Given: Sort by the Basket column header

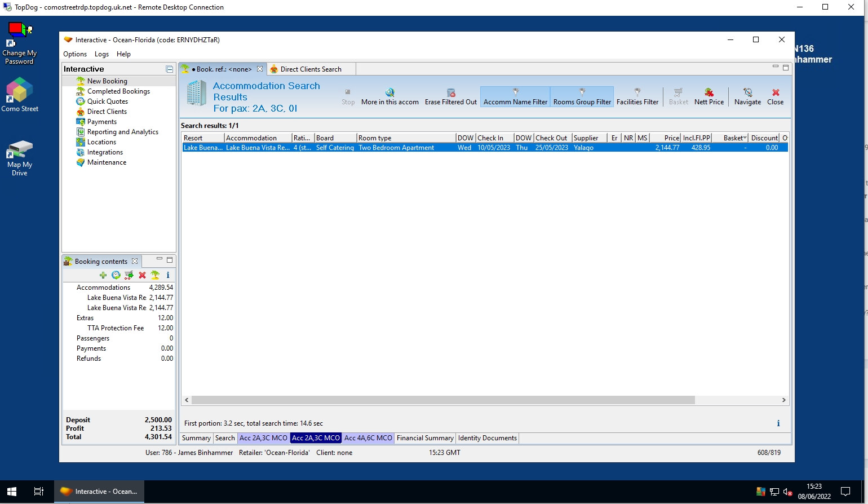Looking at the screenshot, I should coord(730,138).
